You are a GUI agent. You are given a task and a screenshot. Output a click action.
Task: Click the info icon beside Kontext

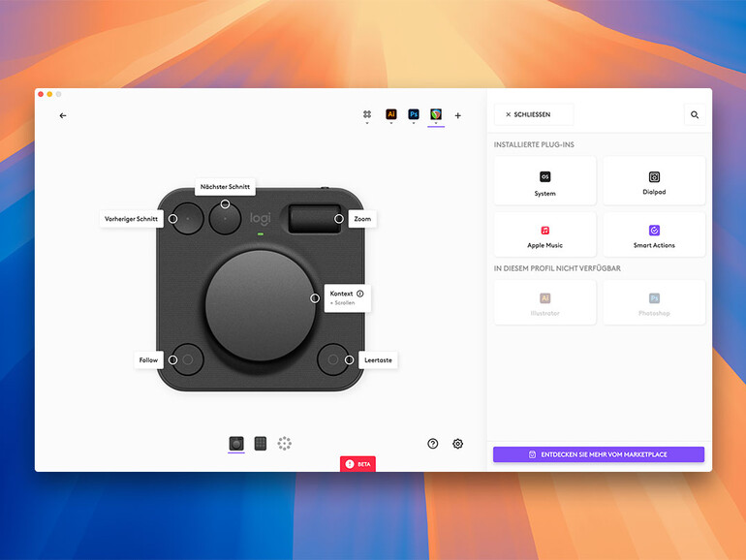pos(360,294)
